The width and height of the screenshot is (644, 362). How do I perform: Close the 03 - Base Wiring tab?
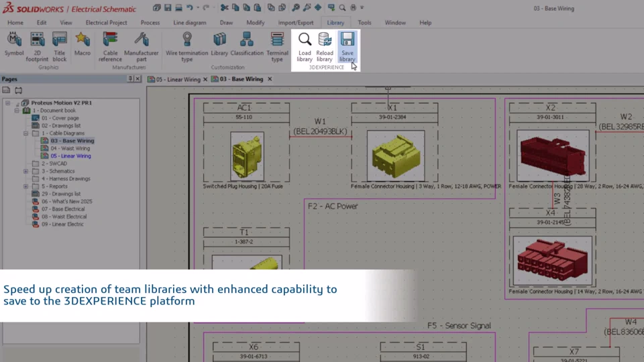pos(270,79)
